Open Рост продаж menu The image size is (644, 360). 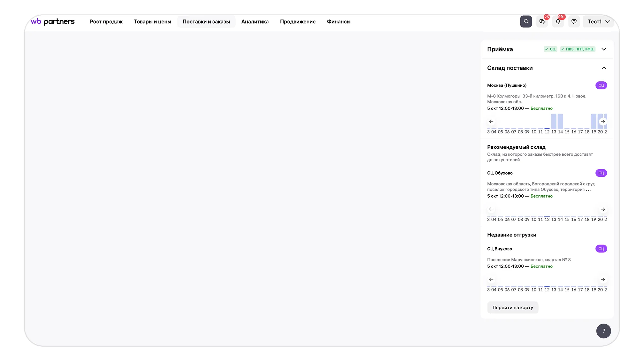106,22
